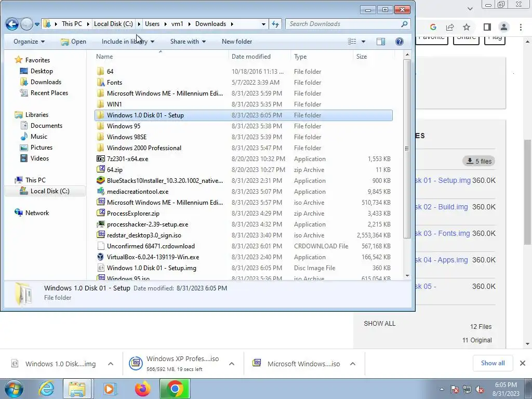Open recent pages dropdown next to forward
The image size is (532, 399).
tap(37, 24)
